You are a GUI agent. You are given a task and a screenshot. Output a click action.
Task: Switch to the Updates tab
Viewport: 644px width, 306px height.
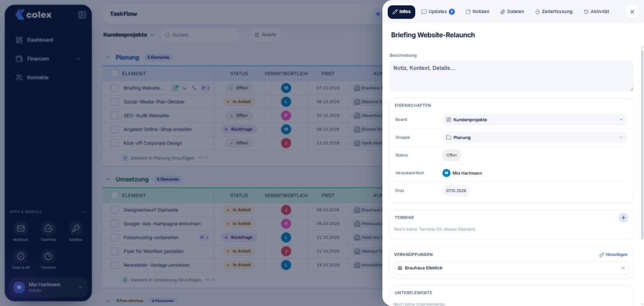pyautogui.click(x=438, y=12)
